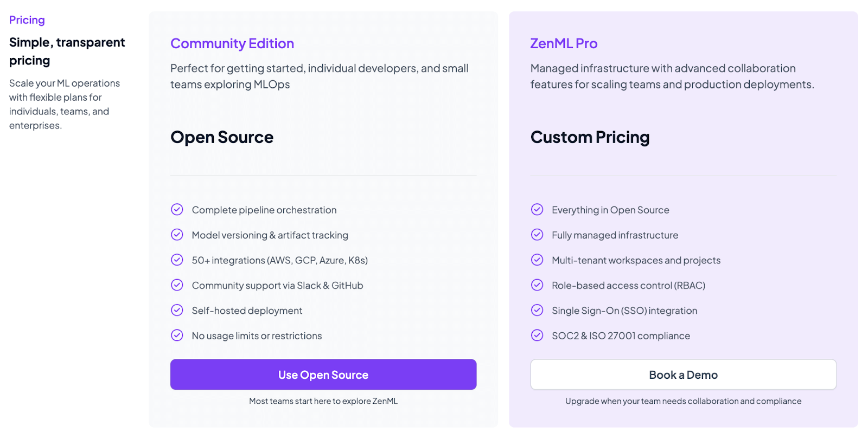Click the Open Source plan title
This screenshot has height=439, width=868.
222,137
